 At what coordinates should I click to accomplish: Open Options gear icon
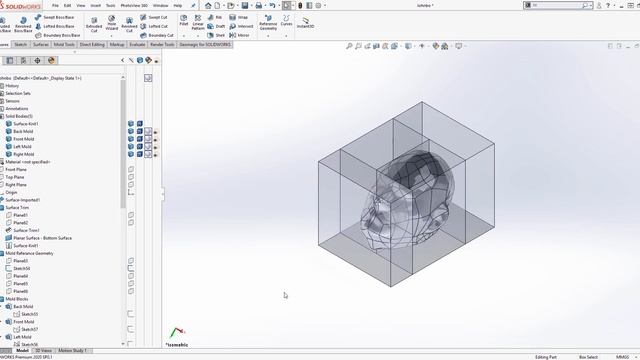pos(318,6)
